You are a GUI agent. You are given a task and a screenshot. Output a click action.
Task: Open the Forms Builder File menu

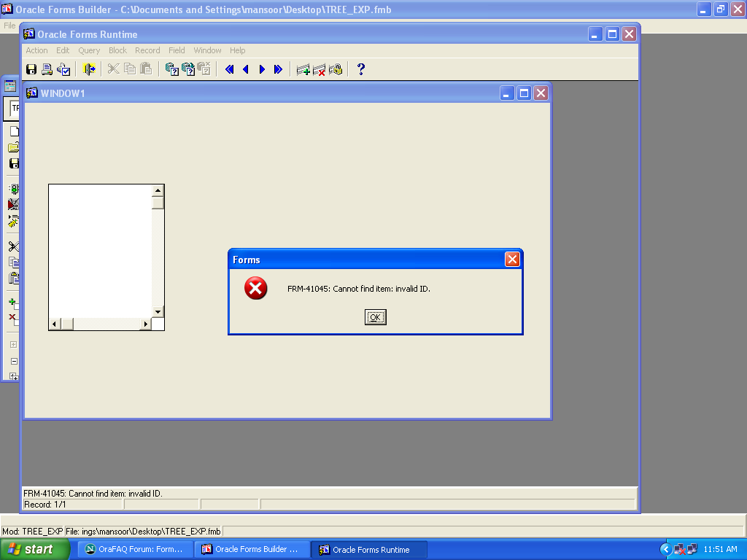pos(9,26)
